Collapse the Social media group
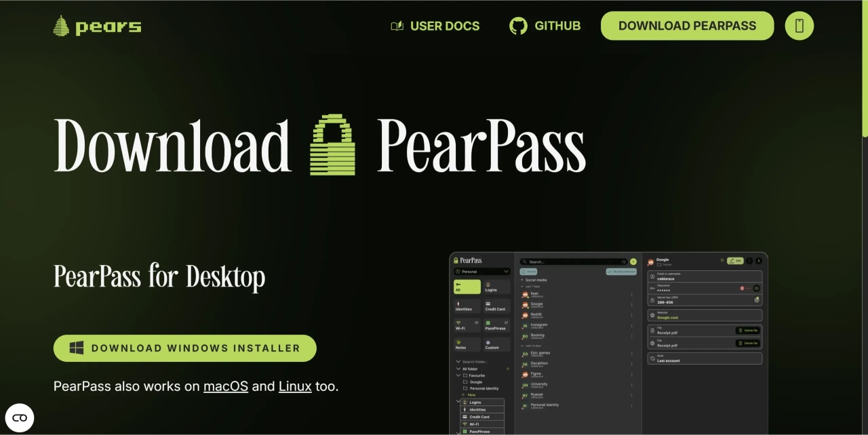 (x=522, y=280)
